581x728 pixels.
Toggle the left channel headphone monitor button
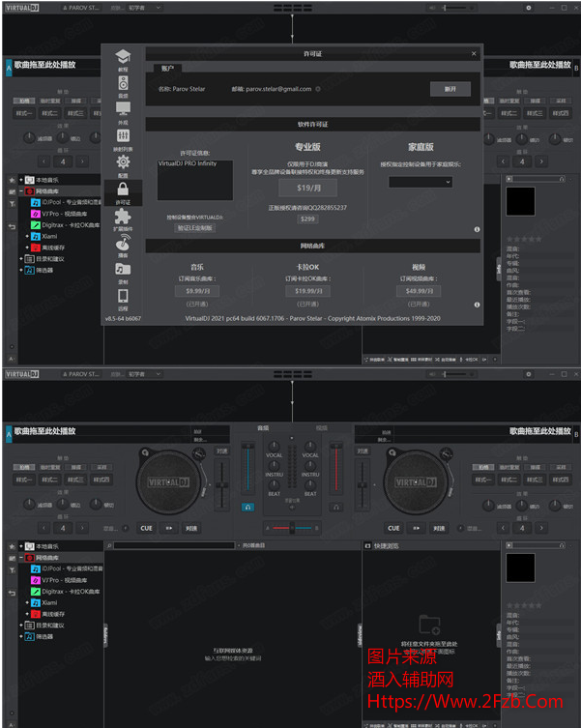247,506
